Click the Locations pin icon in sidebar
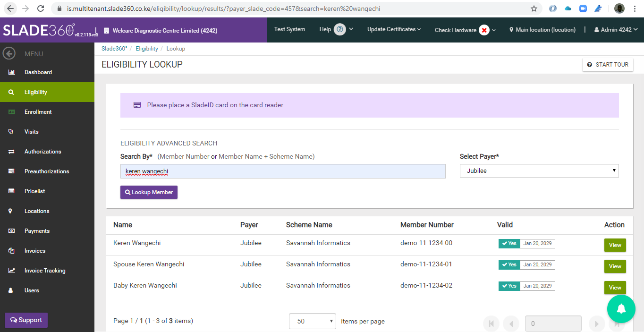This screenshot has height=332, width=644. (x=10, y=211)
